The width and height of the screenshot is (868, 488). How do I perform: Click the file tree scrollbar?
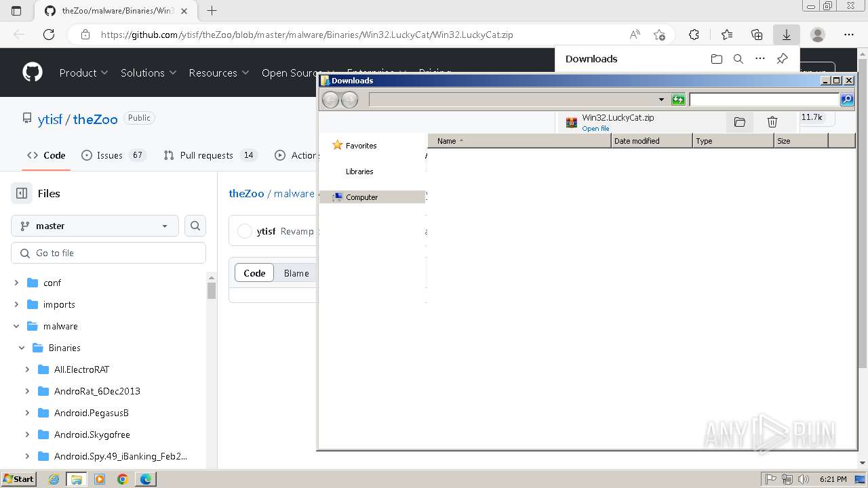point(211,290)
